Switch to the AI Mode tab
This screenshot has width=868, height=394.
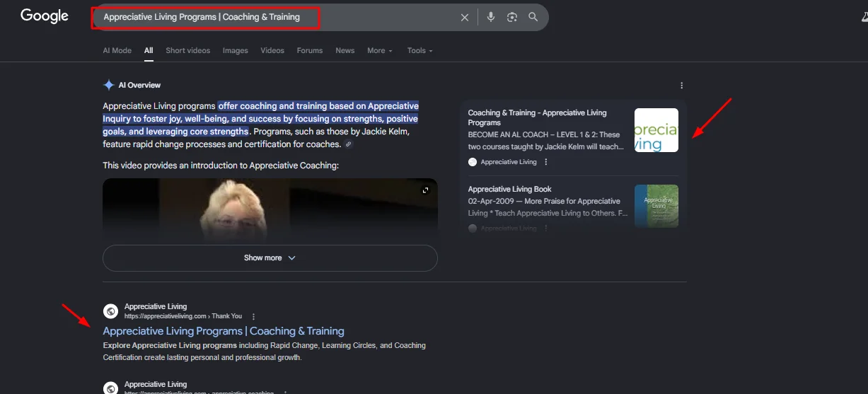tap(117, 51)
